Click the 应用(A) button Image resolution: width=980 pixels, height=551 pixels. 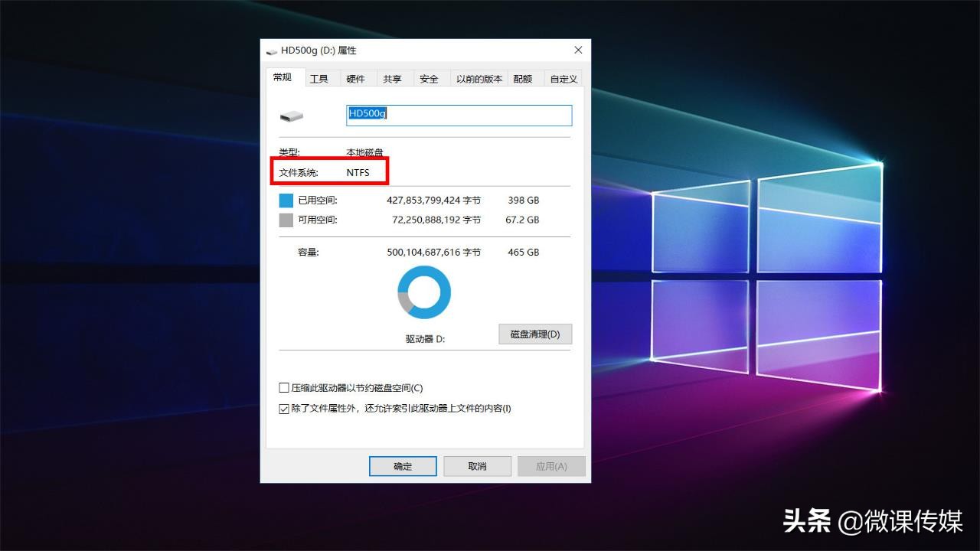tap(551, 466)
